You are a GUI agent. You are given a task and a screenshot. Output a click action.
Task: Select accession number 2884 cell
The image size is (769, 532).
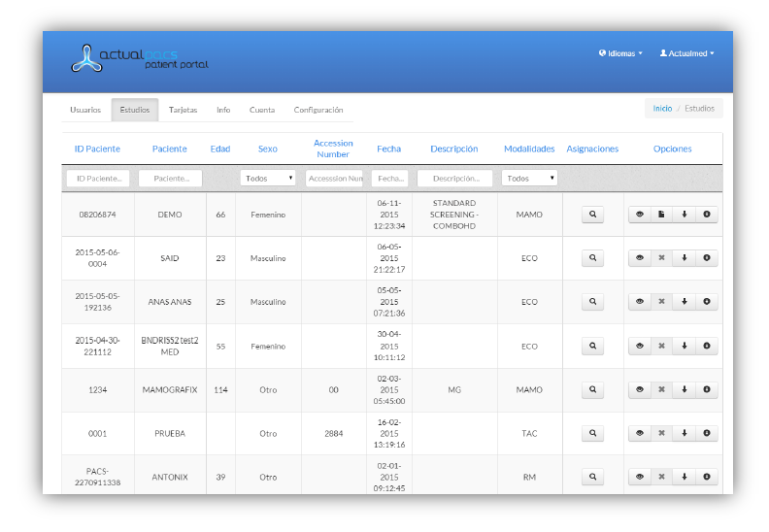[333, 433]
